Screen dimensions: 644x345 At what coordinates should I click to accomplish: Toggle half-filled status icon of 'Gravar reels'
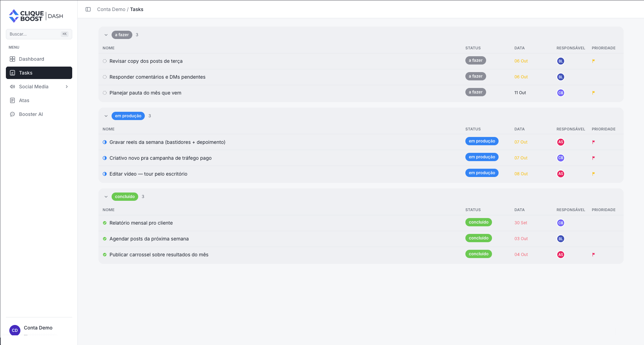pos(105,142)
